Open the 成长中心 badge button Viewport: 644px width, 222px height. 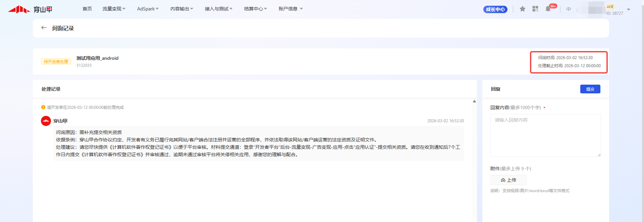pos(495,9)
